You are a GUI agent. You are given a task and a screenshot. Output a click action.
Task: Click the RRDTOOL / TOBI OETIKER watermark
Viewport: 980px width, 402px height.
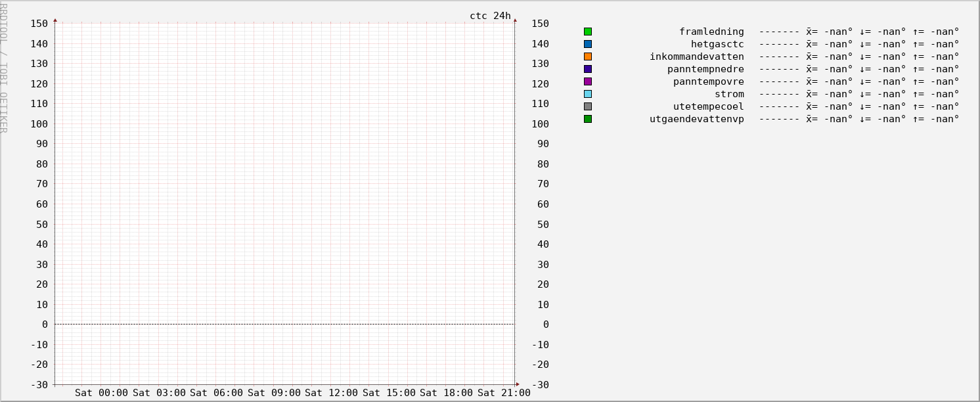click(x=4, y=67)
